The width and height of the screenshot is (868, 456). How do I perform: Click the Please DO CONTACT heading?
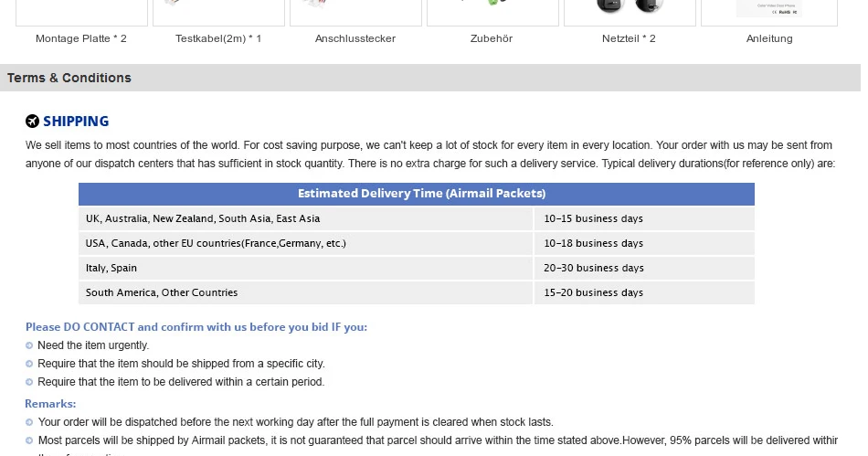(196, 327)
